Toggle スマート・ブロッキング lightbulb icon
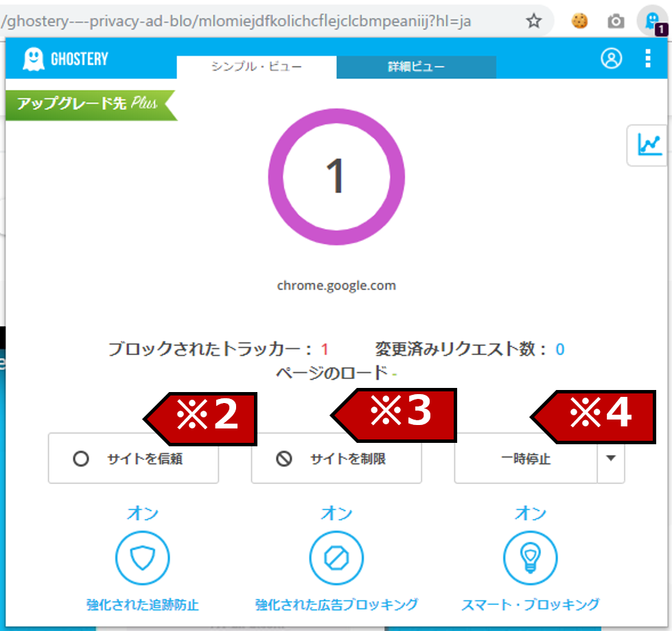The height and width of the screenshot is (631, 672). pyautogui.click(x=531, y=558)
